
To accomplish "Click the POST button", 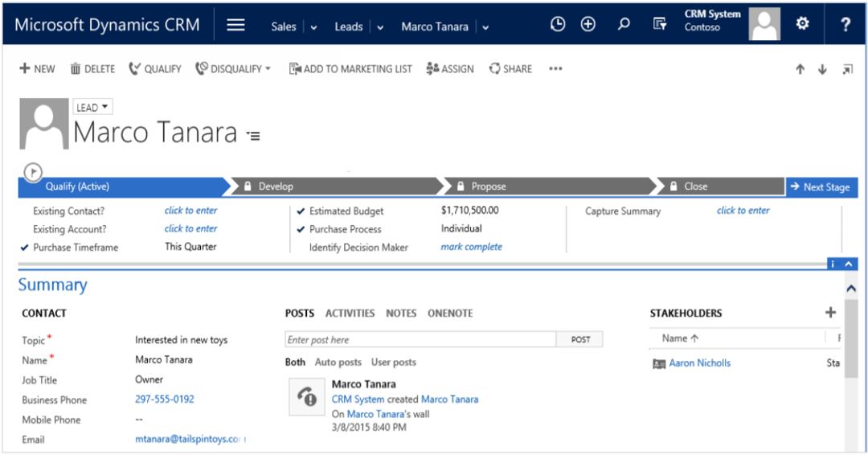I will click(580, 339).
